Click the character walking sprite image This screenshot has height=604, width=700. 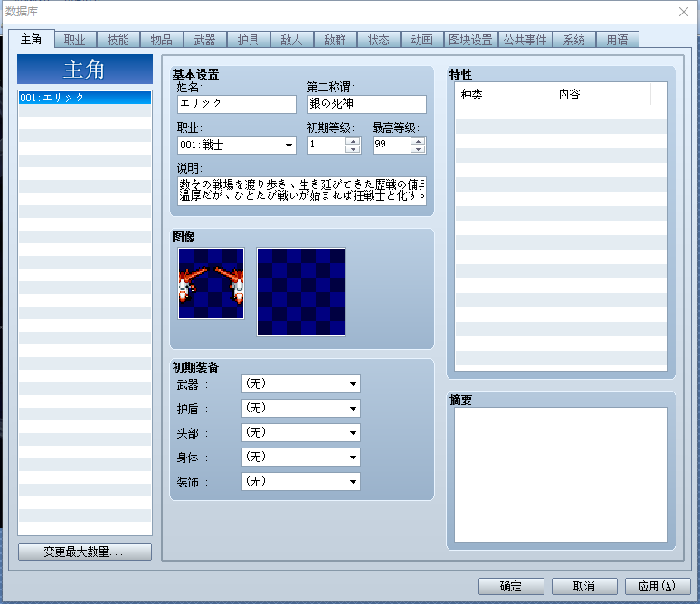[x=211, y=284]
